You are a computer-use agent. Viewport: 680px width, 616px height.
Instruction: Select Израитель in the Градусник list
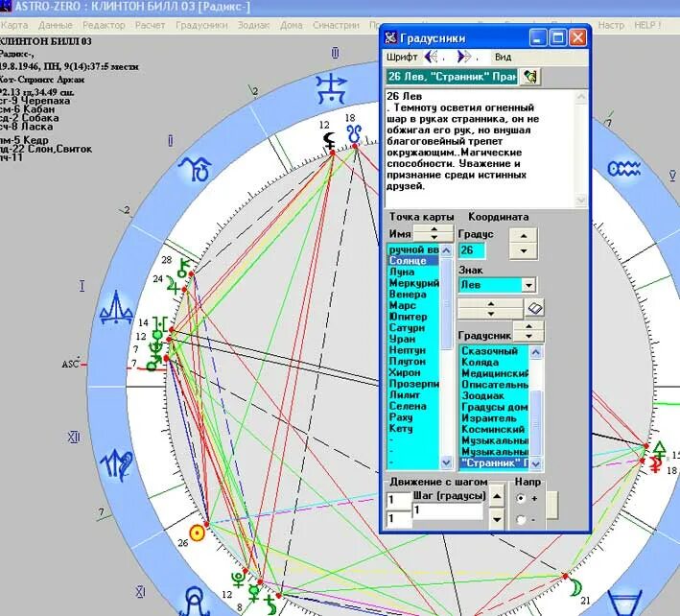tap(494, 418)
